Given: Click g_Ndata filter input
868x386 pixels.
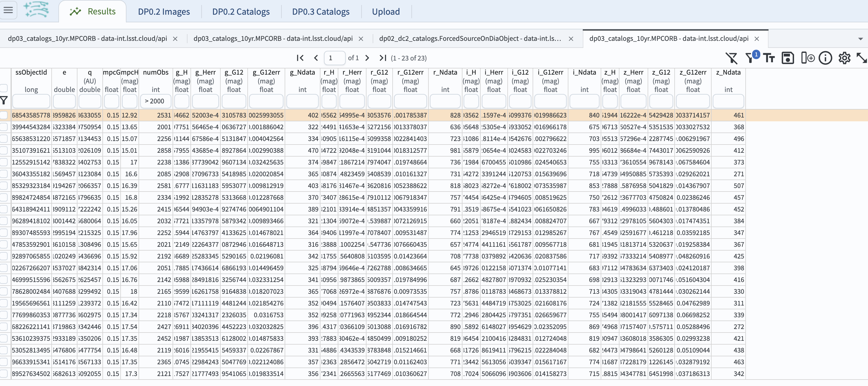Looking at the screenshot, I should tap(302, 101).
